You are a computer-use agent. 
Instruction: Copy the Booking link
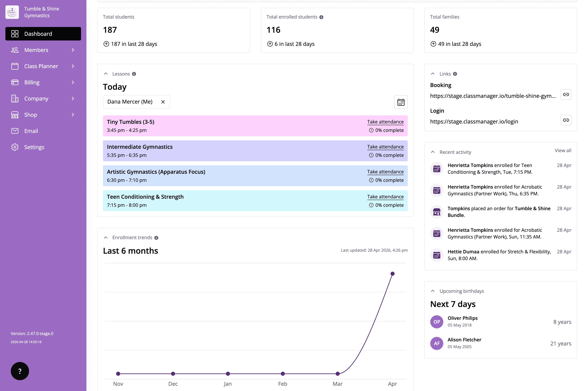tap(566, 94)
